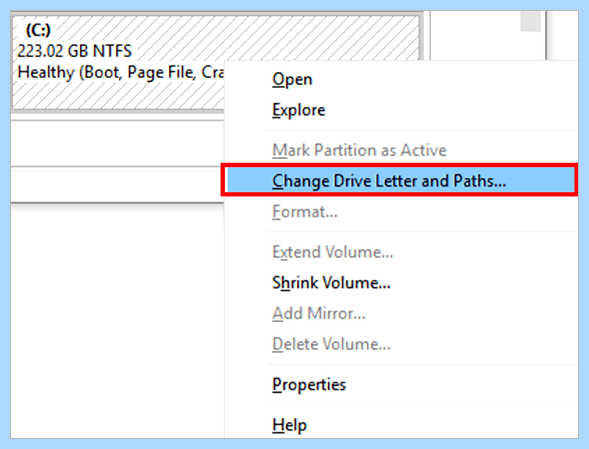Screen dimensions: 589x449
Task: Choose Shrink Volume... option
Action: click(x=401, y=283)
